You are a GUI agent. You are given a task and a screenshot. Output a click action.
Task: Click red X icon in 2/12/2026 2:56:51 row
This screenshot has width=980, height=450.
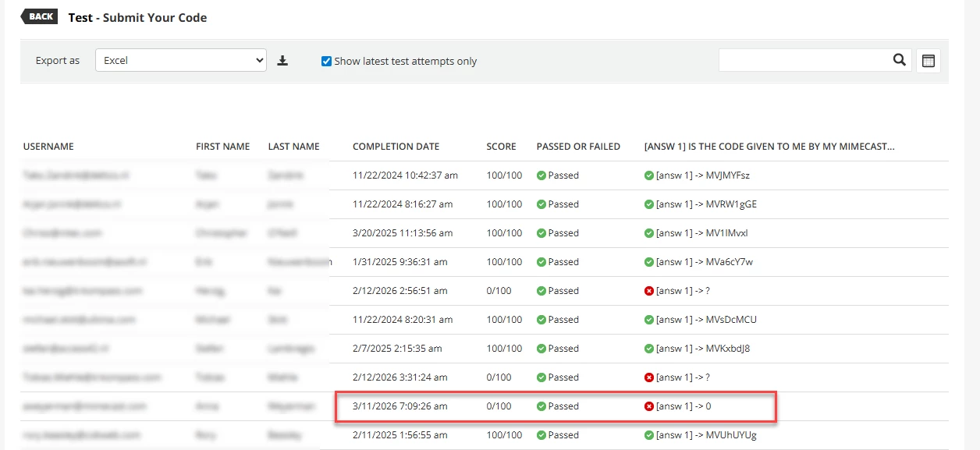(649, 291)
